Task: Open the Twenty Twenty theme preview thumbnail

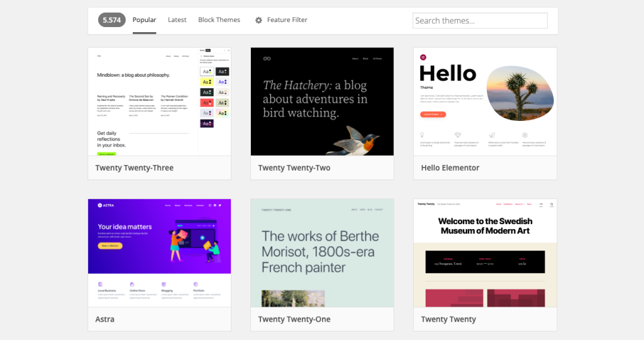Action: click(x=485, y=253)
